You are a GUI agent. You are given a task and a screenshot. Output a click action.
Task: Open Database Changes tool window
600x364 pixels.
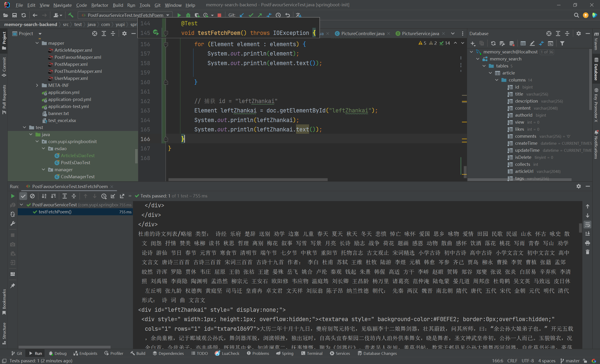coord(377,353)
